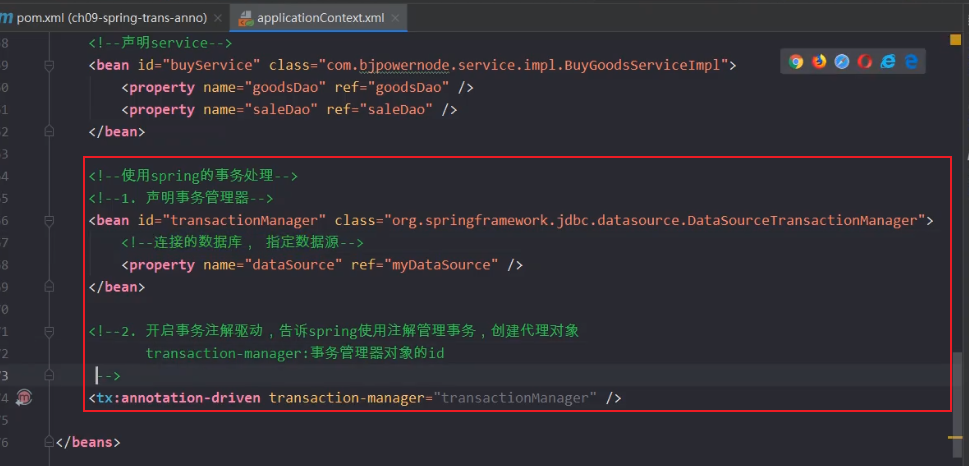Open preview in Safari browser
Image resolution: width=969 pixels, height=466 pixels.
click(x=842, y=61)
